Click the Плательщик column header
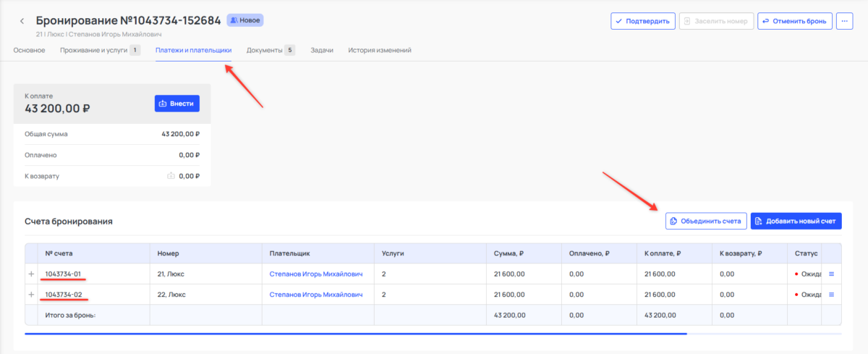Screen dimensions: 868x354 318,253
